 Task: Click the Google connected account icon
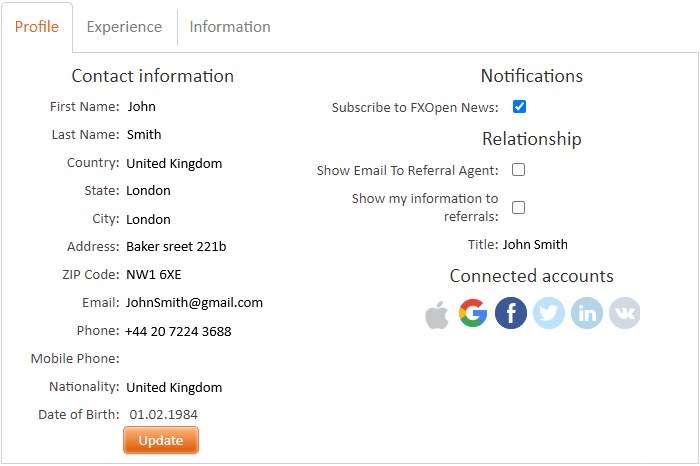pos(473,313)
